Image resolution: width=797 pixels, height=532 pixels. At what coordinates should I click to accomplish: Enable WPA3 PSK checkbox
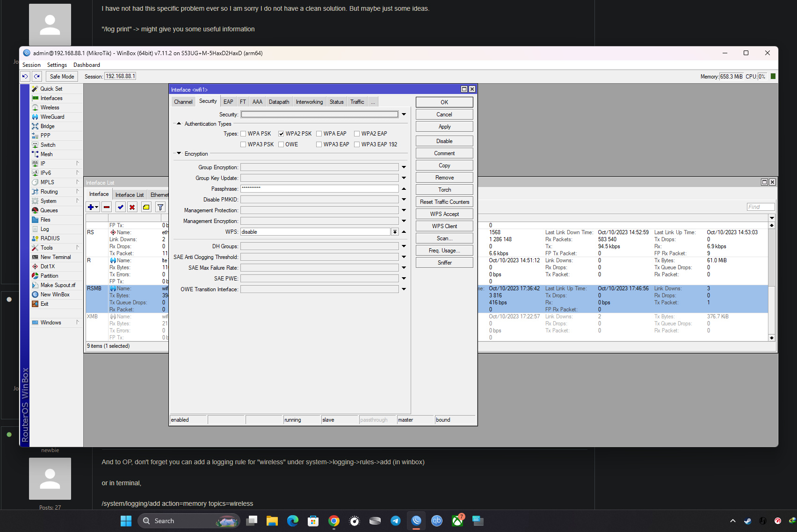[243, 144]
